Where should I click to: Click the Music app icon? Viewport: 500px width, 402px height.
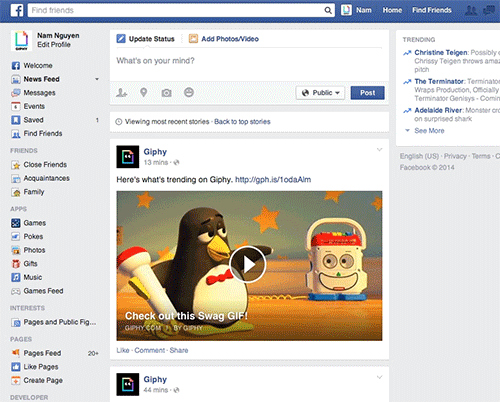pyautogui.click(x=16, y=277)
